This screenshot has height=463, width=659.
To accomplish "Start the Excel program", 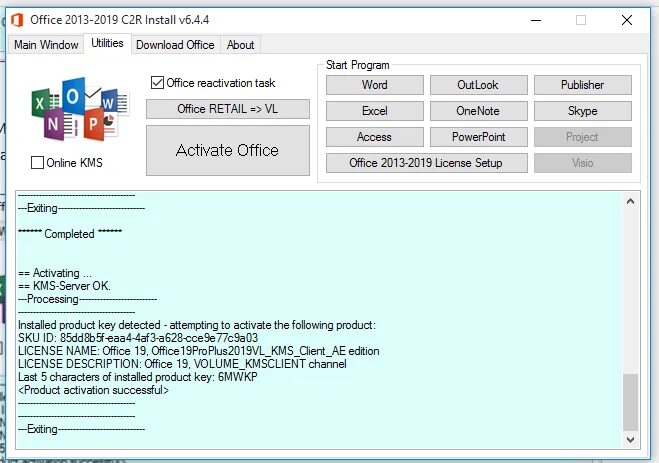I will 374,111.
